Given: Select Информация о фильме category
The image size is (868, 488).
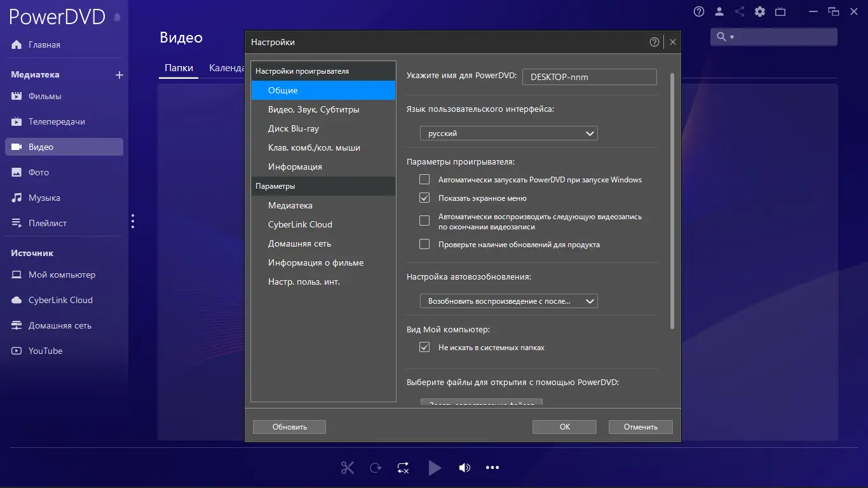Looking at the screenshot, I should (323, 262).
